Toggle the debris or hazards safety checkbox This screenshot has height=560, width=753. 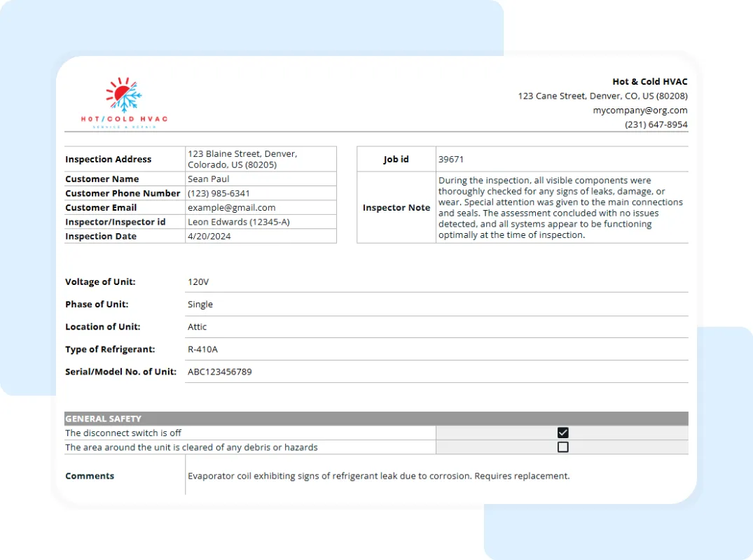pyautogui.click(x=563, y=447)
